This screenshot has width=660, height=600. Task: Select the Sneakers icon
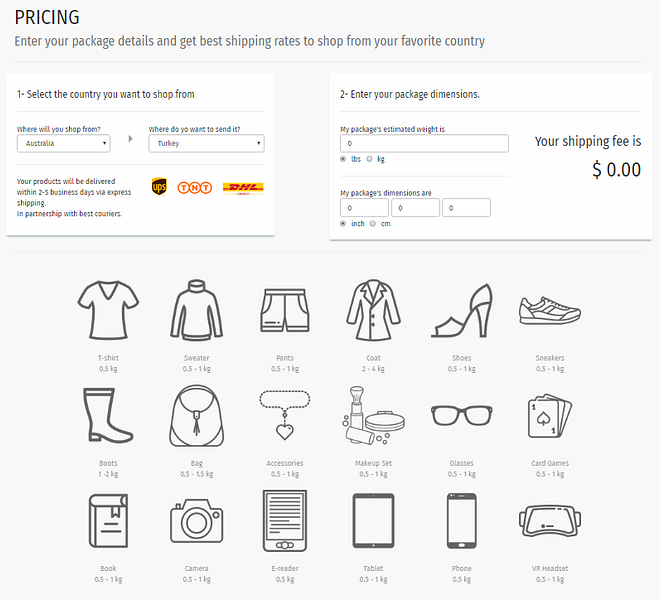[549, 309]
